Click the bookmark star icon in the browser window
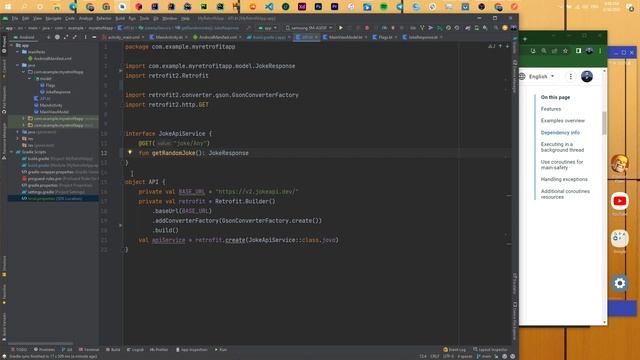This screenshot has width=640, height=360. coord(565,51)
